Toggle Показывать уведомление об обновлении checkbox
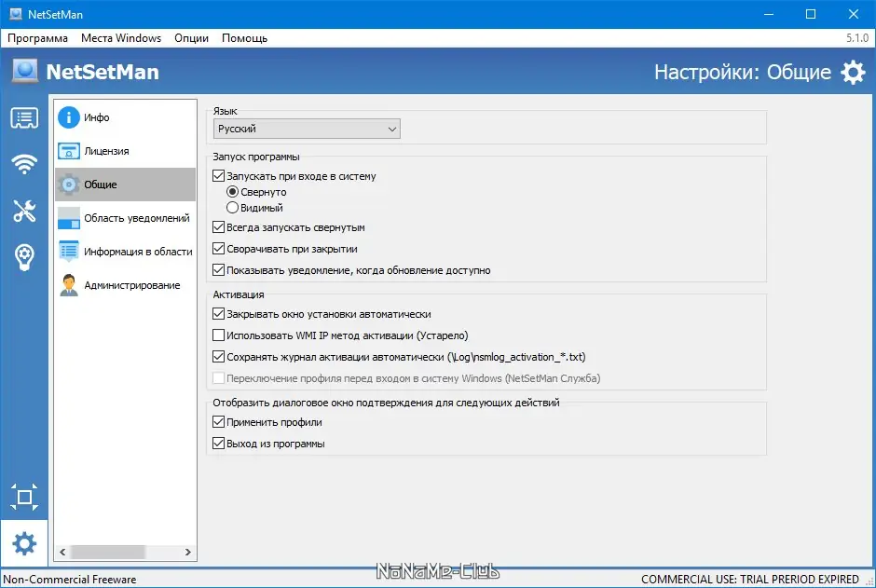 [218, 270]
